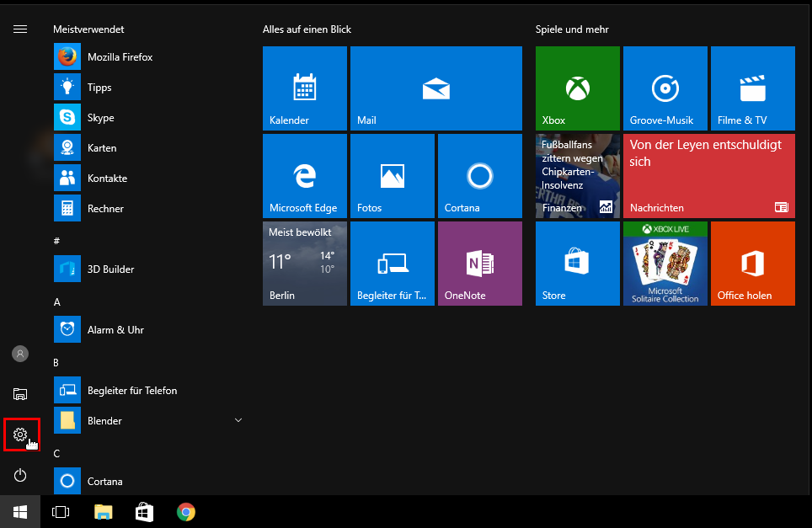
Task: Open the Fotos tile
Action: coord(392,176)
